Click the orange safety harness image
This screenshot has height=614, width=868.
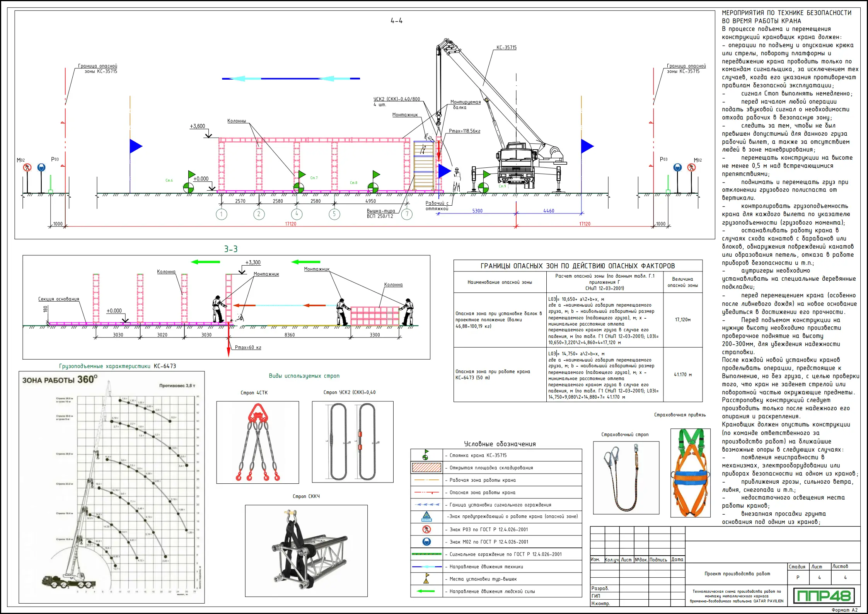click(x=691, y=472)
